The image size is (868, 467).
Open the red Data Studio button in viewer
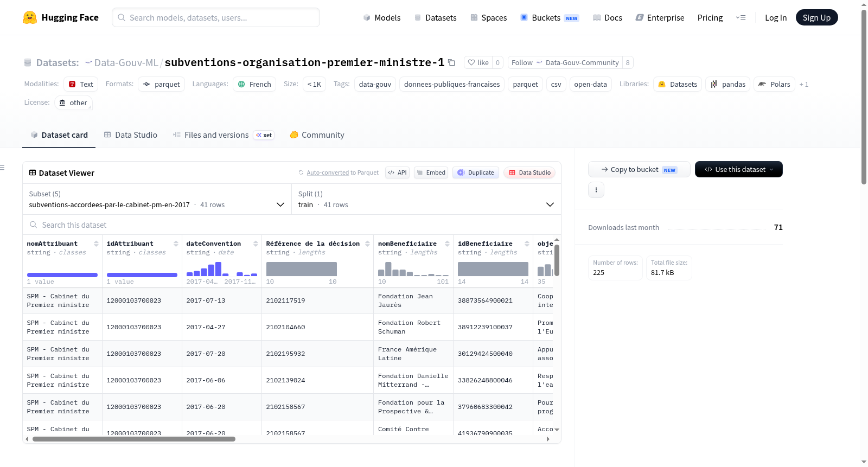point(529,172)
